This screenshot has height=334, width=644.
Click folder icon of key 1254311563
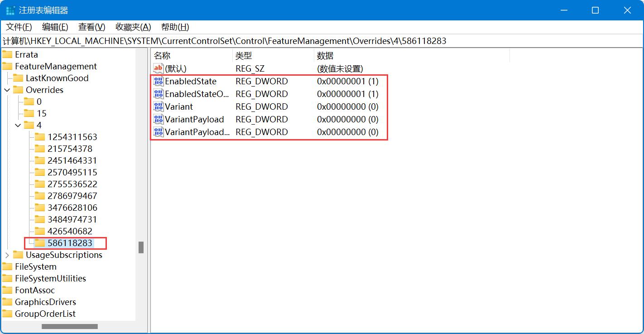(x=40, y=137)
